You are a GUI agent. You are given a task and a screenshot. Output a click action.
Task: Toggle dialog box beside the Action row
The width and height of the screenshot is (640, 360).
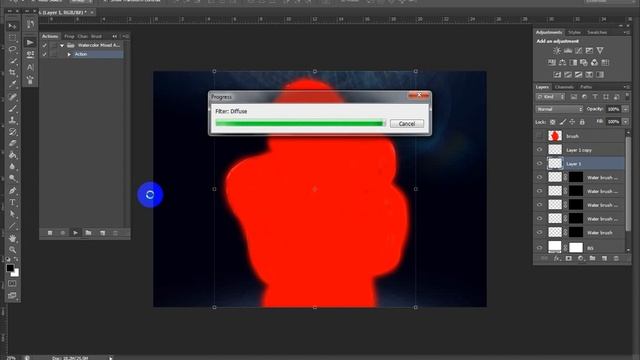coord(53,54)
